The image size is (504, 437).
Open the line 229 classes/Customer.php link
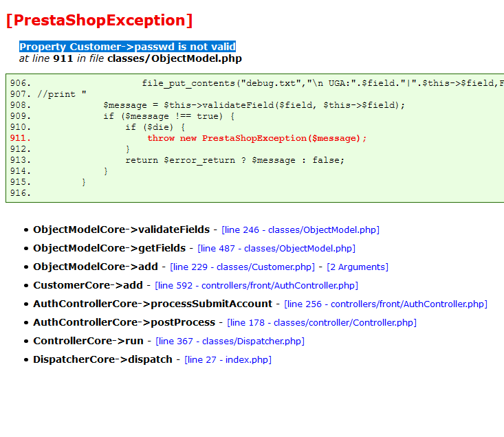pyautogui.click(x=242, y=267)
